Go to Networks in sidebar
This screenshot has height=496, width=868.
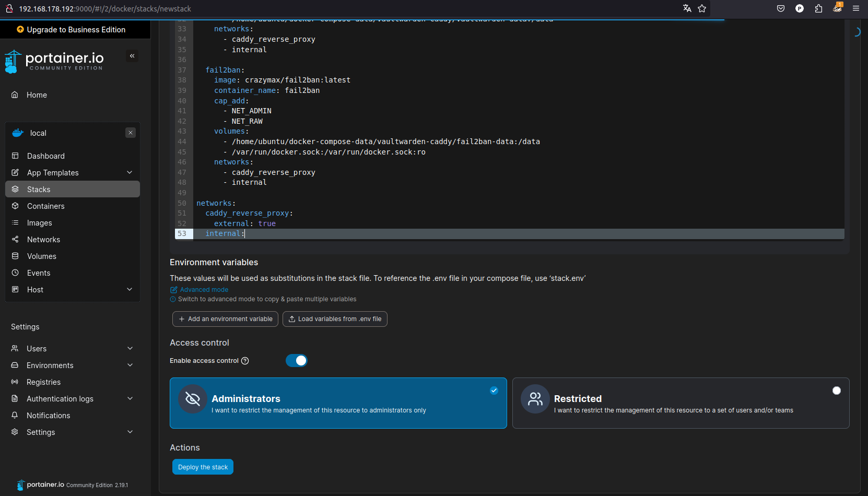tap(43, 240)
